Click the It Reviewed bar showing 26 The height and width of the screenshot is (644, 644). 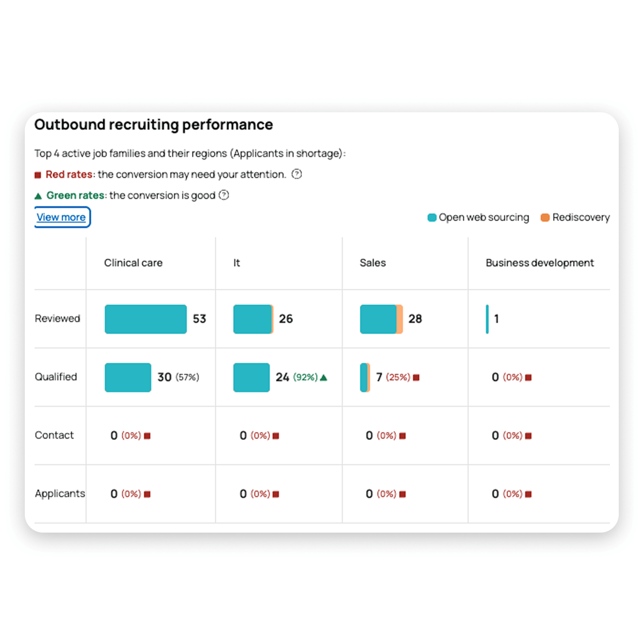(x=253, y=319)
